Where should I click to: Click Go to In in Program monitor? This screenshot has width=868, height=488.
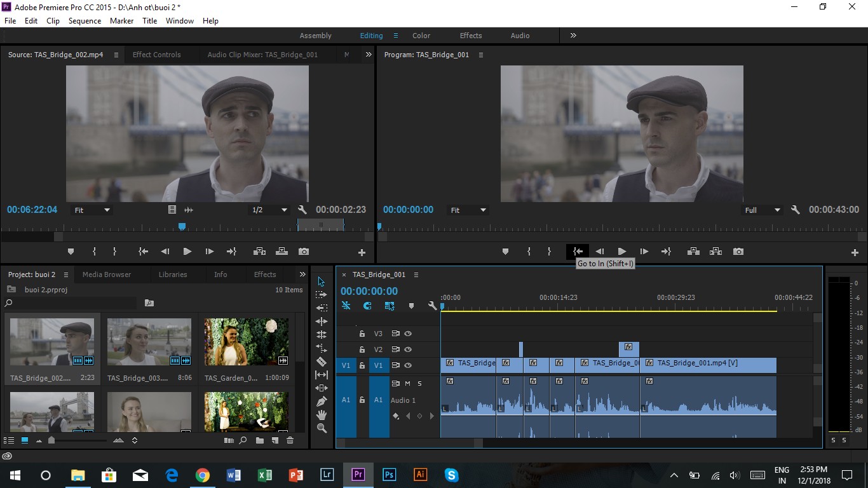click(578, 252)
